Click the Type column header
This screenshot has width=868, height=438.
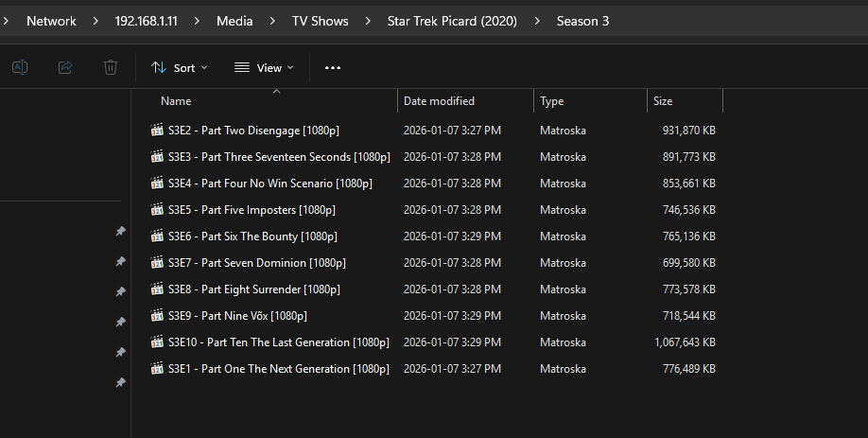coord(551,101)
